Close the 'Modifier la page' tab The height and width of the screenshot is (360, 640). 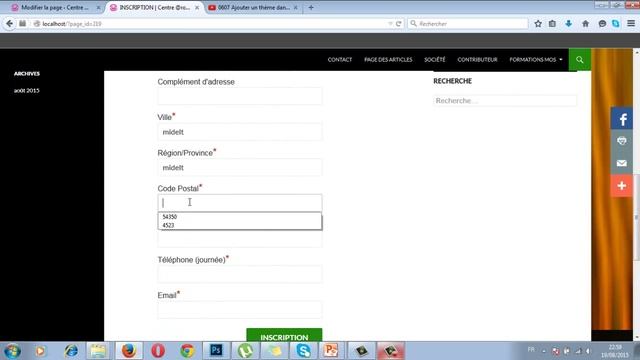[98, 8]
